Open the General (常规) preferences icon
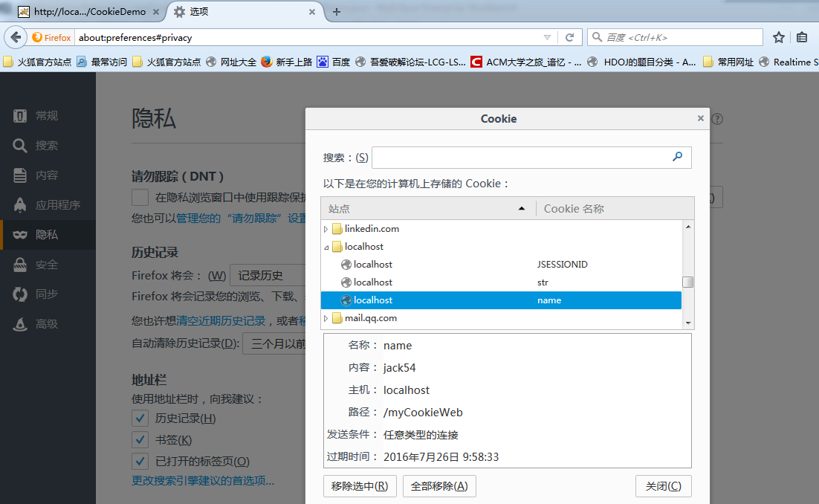 20,115
